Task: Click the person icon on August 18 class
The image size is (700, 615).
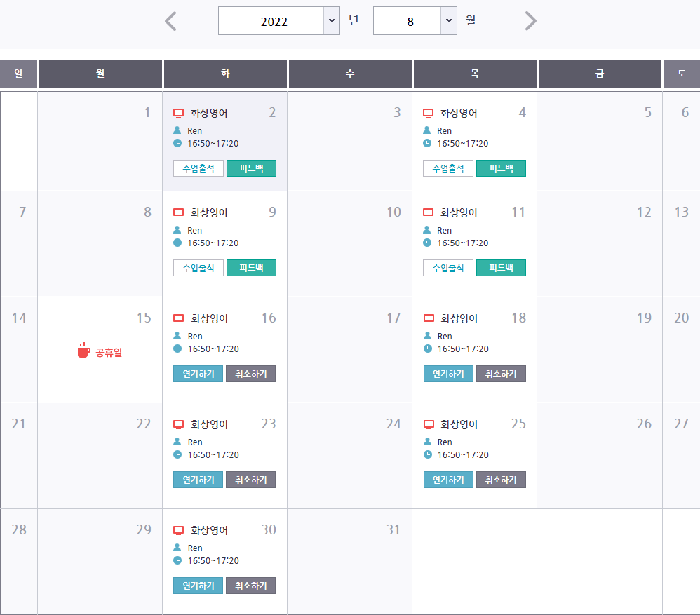Action: pos(428,336)
